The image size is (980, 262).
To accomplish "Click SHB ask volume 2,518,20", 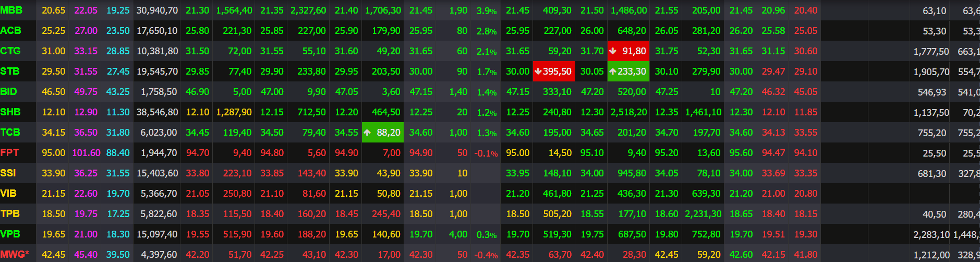I will pos(628,112).
